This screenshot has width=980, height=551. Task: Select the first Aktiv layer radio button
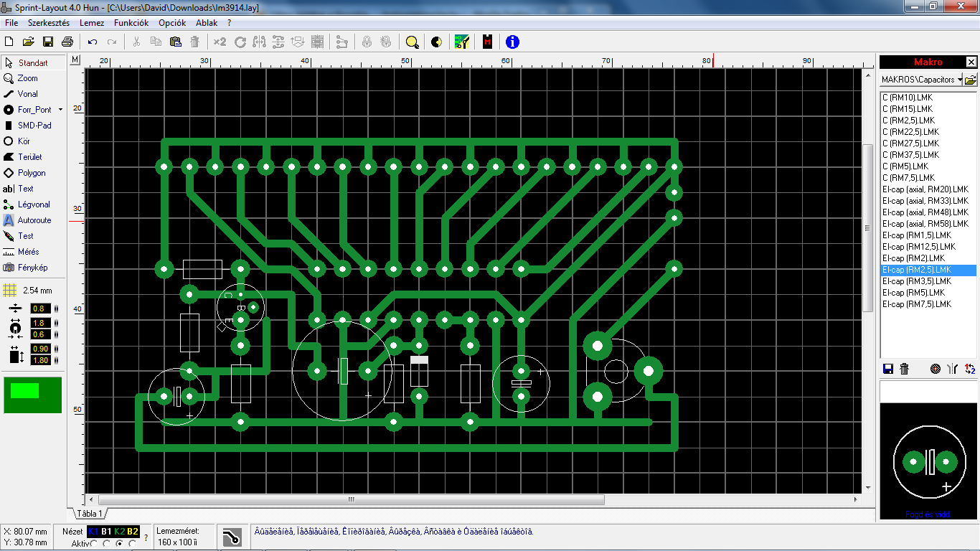[x=93, y=544]
